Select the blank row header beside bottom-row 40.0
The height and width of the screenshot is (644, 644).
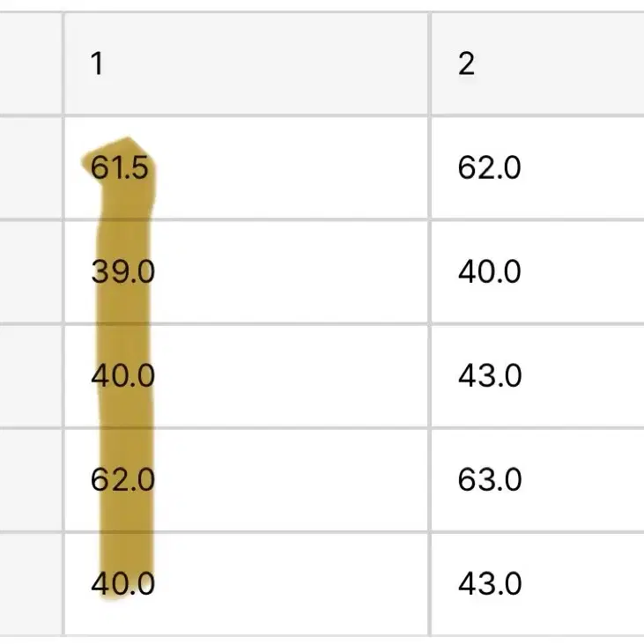coord(31,583)
